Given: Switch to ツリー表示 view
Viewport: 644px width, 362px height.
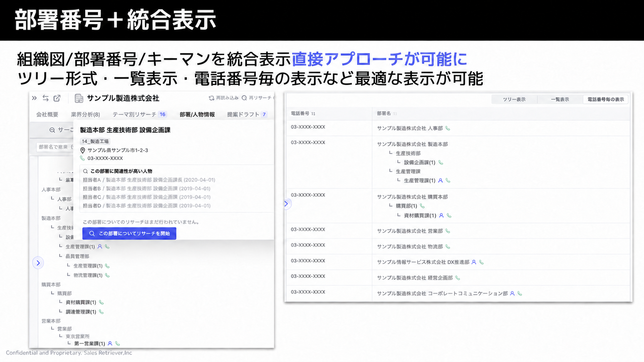Looking at the screenshot, I should coord(514,99).
